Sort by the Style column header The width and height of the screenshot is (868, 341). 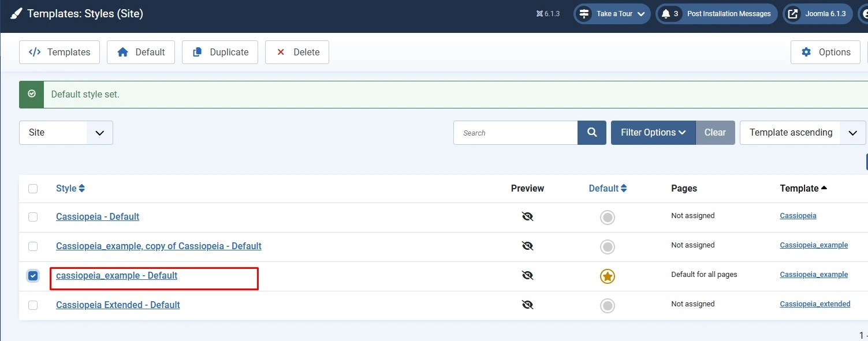coord(70,188)
